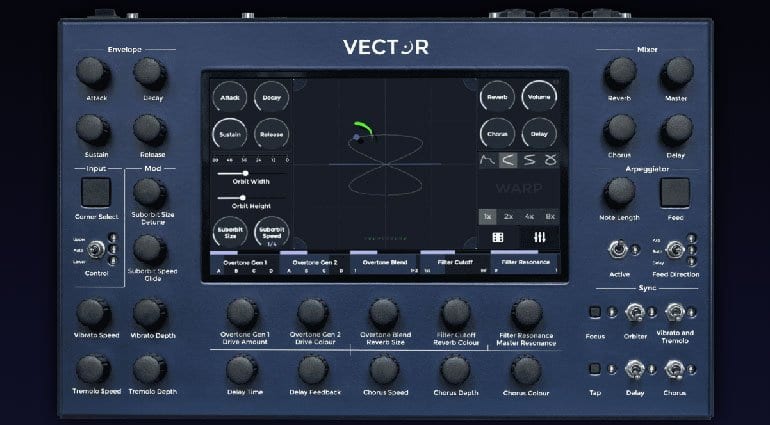
Task: Toggle the Delay sync switch
Action: pos(634,369)
